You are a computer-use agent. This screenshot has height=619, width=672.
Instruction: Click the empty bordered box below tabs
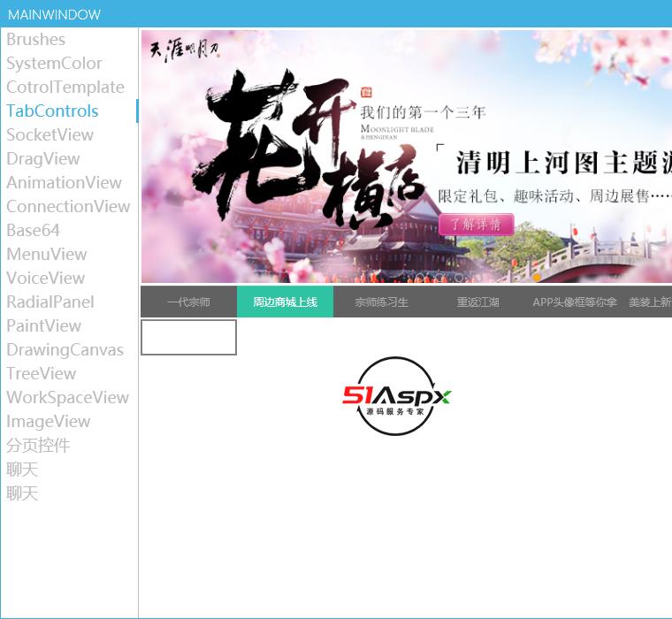188,338
